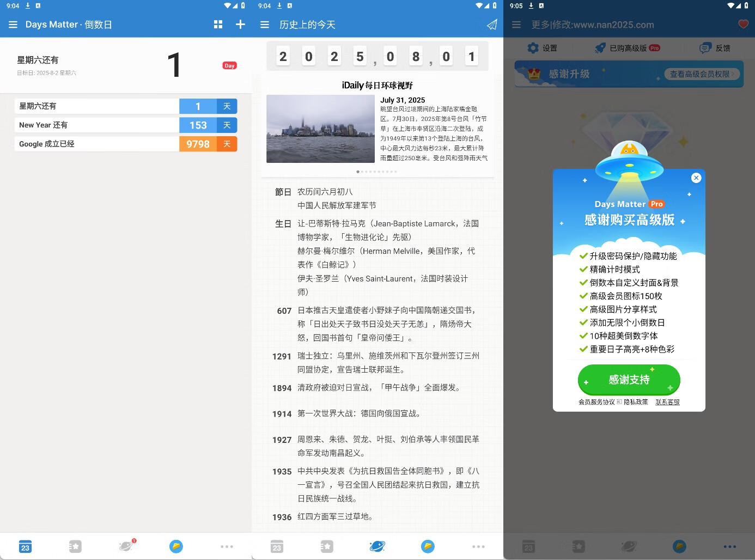Viewport: 755px width, 560px height.
Task: Open folder icon in right screen bottom bar
Action: click(x=679, y=546)
